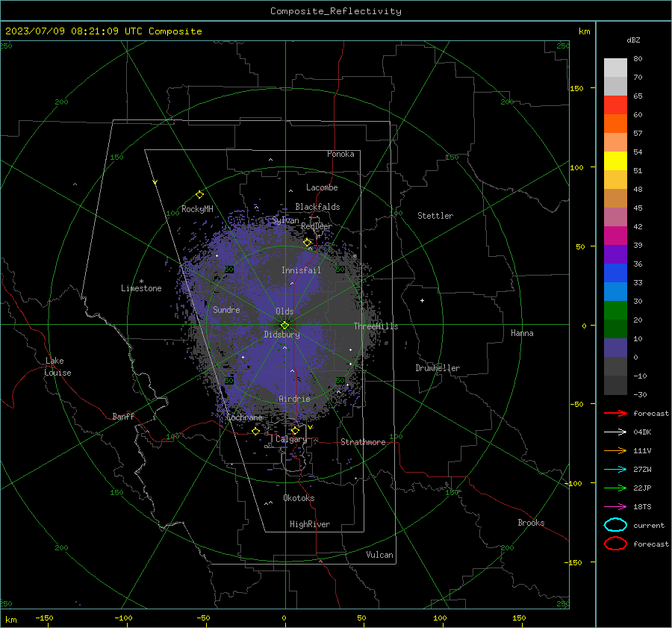Click the Limestone label

click(x=141, y=288)
